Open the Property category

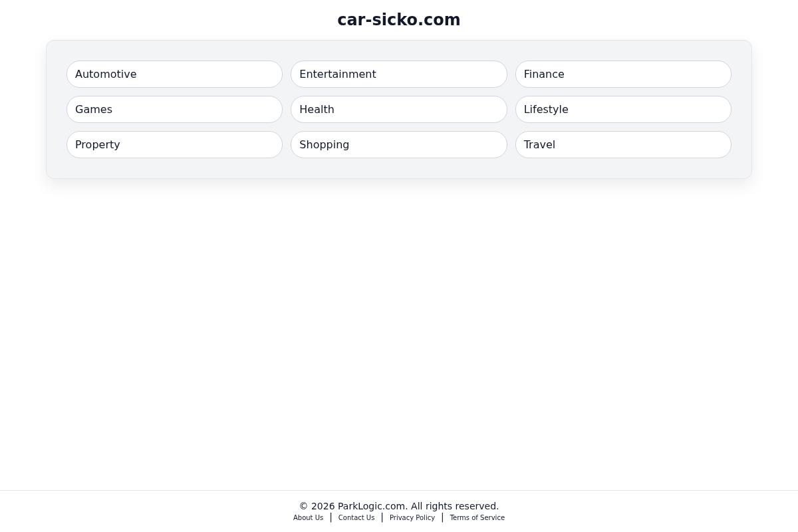174,144
